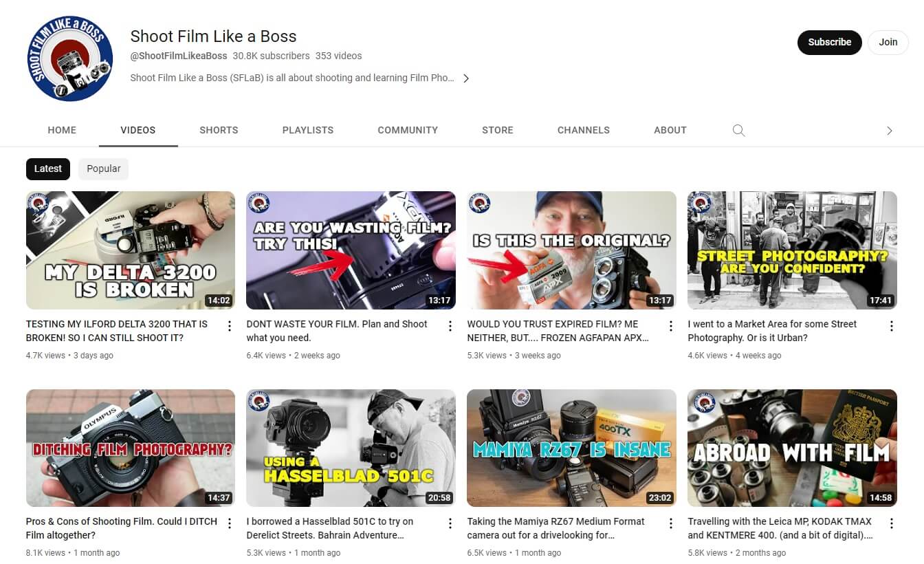Open options menu for Expired Film Agfapan video

pos(671,326)
